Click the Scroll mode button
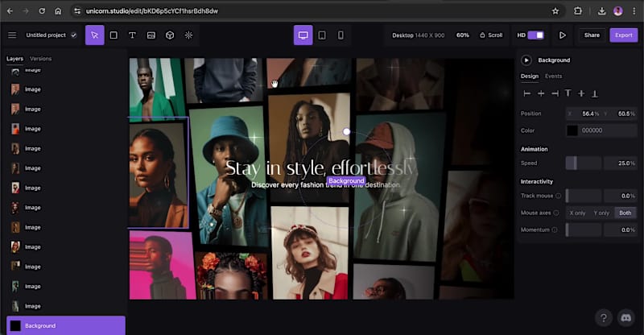The image size is (644, 335). (x=491, y=35)
